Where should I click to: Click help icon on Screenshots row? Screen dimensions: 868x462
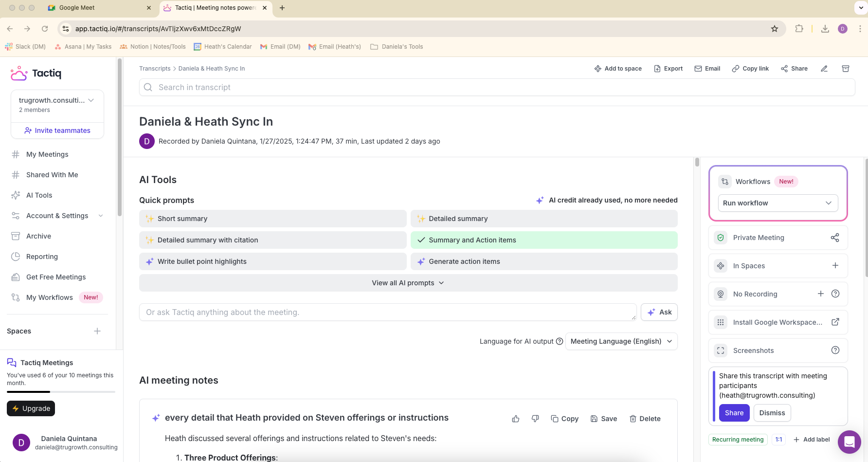(835, 350)
